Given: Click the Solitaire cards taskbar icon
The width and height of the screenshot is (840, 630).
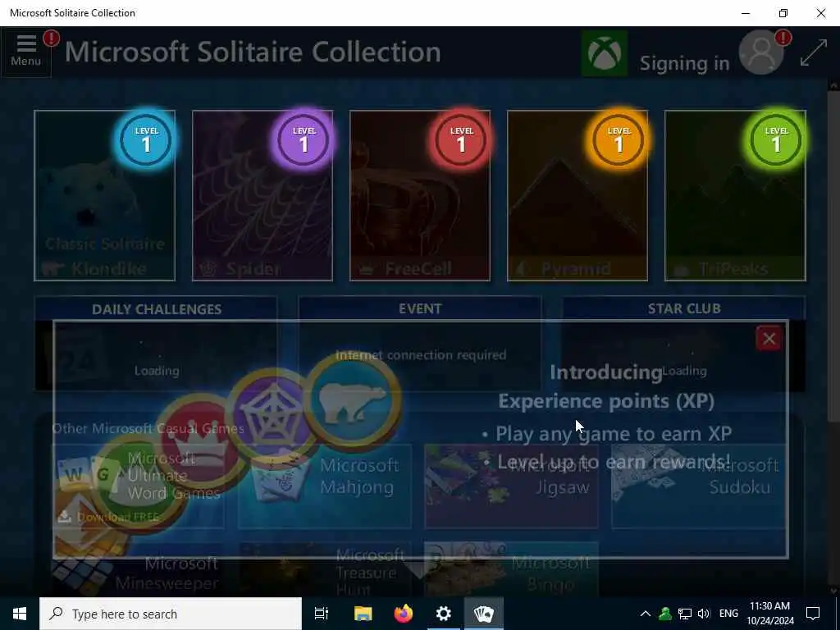Looking at the screenshot, I should click(484, 614).
